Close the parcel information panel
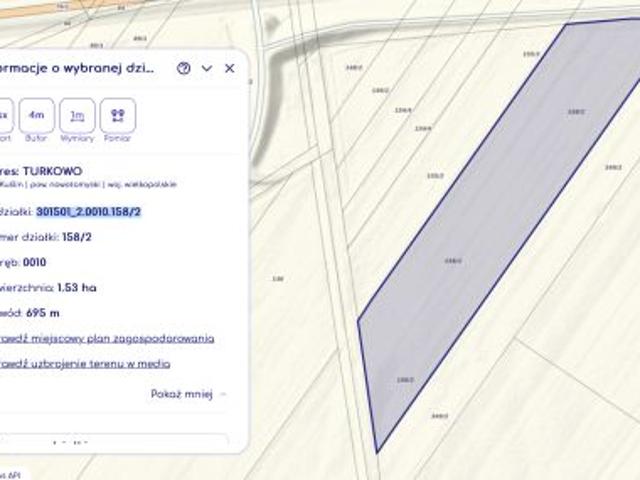The height and width of the screenshot is (480, 640). point(230,69)
